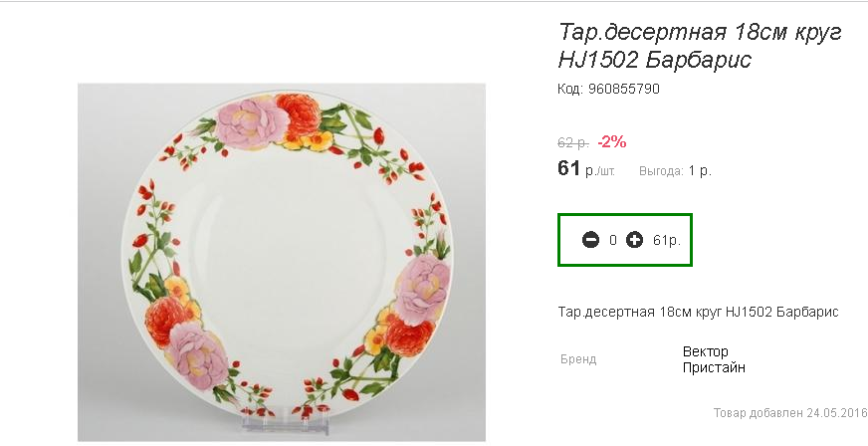Click the product code 960855790
The width and height of the screenshot is (868, 446).
pos(608,89)
